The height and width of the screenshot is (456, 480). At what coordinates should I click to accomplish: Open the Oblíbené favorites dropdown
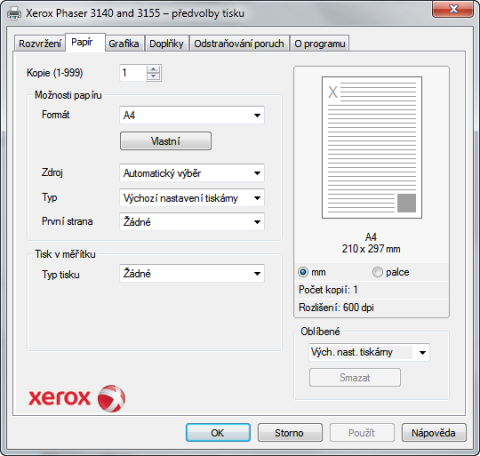[369, 352]
